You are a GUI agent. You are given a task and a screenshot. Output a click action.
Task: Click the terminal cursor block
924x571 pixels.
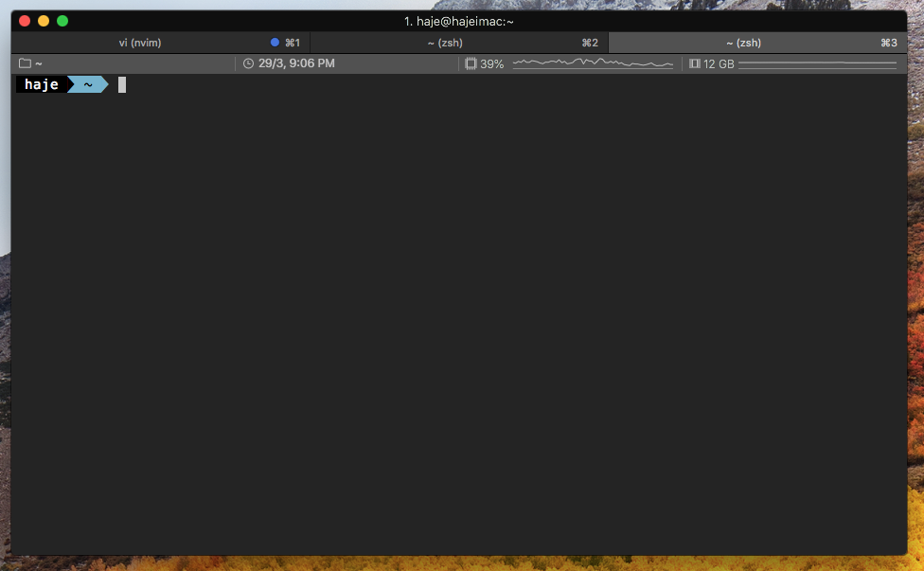click(x=122, y=85)
